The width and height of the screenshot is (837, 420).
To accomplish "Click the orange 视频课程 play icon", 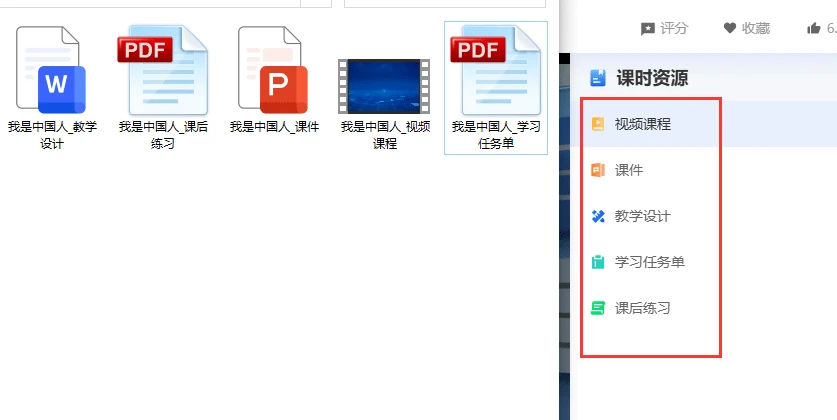I will coord(598,124).
